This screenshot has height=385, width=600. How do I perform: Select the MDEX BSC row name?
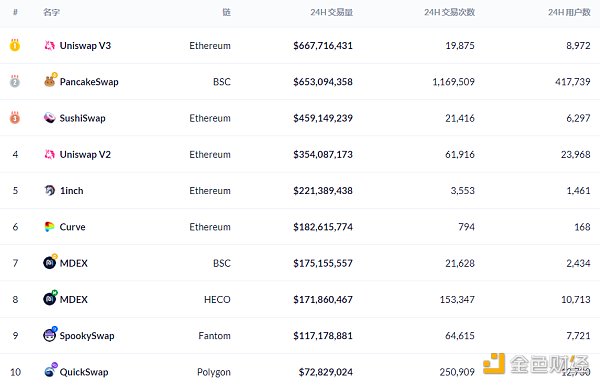[73, 263]
